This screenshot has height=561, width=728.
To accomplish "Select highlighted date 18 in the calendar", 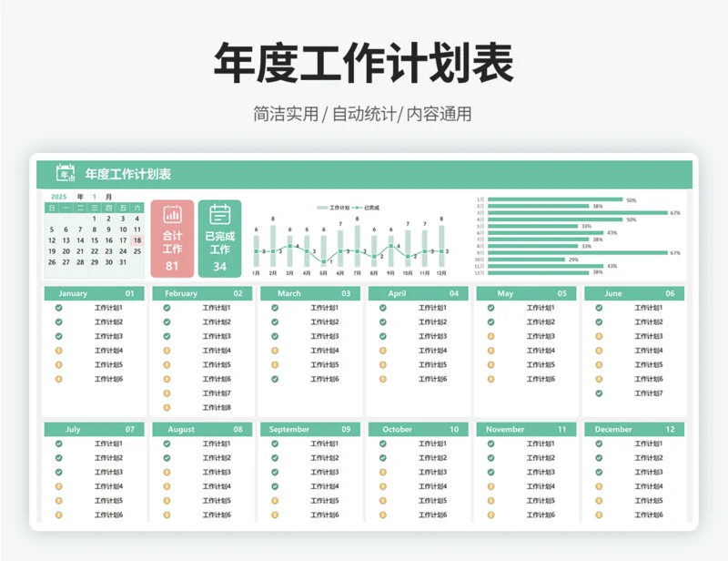I will click(x=137, y=240).
